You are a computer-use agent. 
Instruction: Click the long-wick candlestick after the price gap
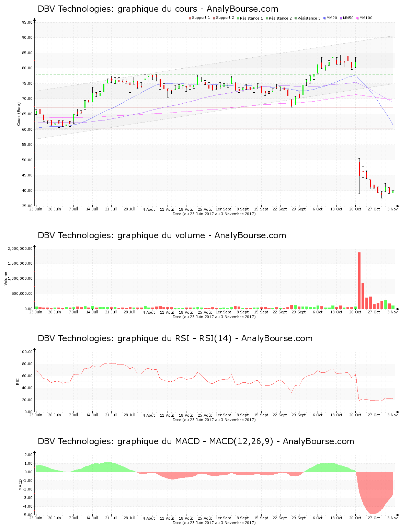point(359,176)
